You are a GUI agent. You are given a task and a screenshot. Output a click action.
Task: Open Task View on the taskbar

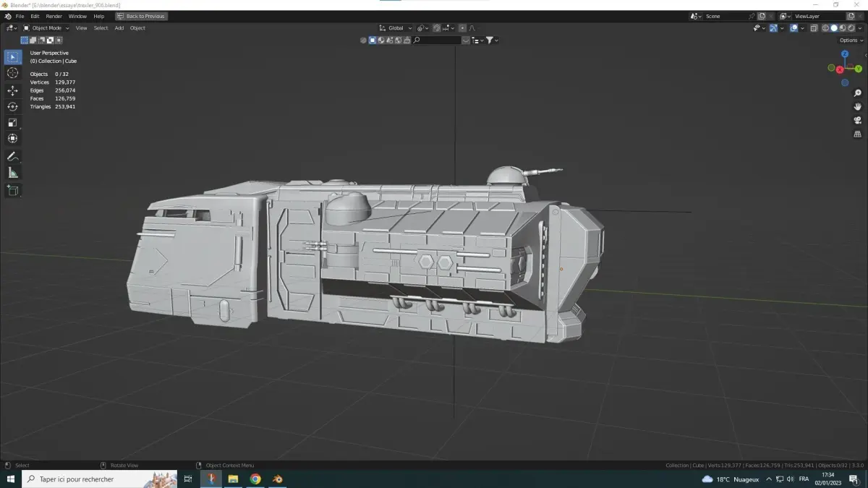(x=188, y=479)
